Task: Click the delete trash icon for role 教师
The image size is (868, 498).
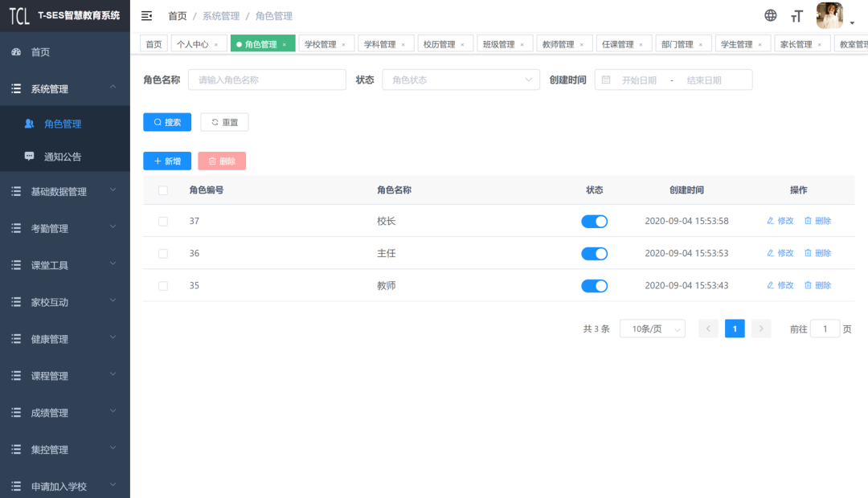Action: (809, 285)
